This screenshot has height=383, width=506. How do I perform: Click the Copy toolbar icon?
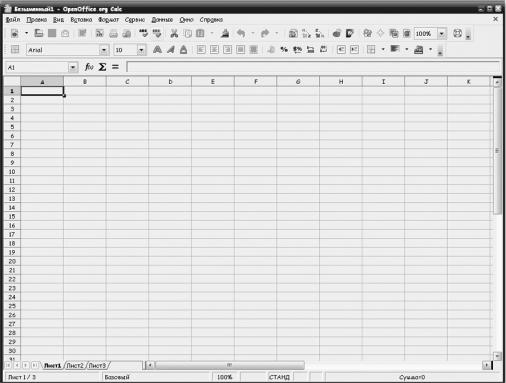[x=188, y=33]
